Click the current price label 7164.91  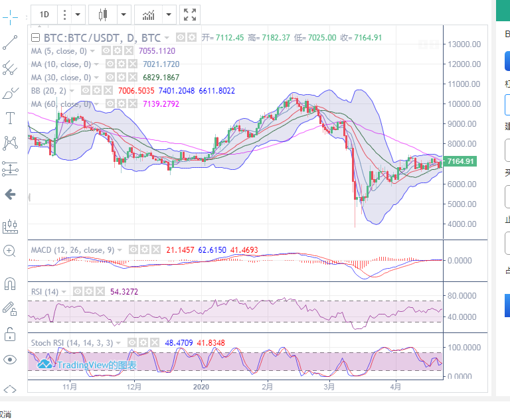pyautogui.click(x=460, y=161)
